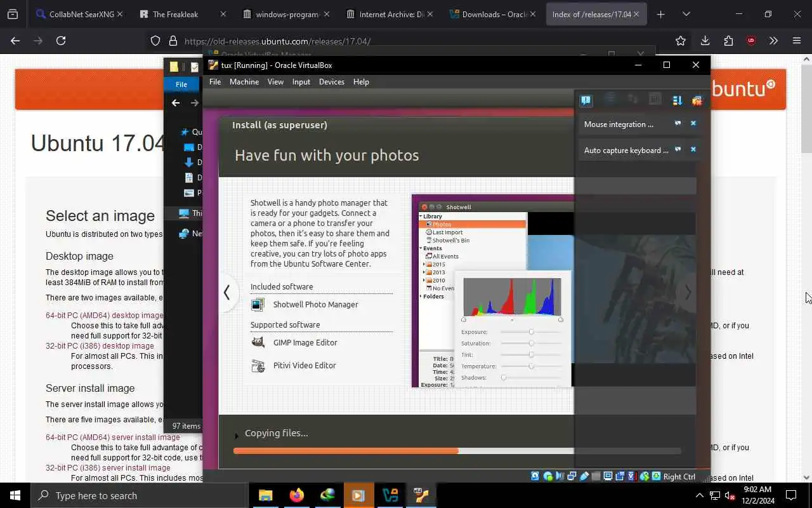Reload the Ubuntu releases page
812x508 pixels.
61,41
